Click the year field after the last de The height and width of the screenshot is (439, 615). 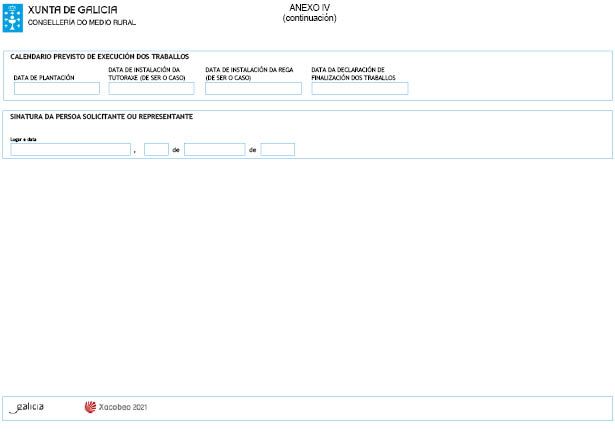(x=277, y=150)
